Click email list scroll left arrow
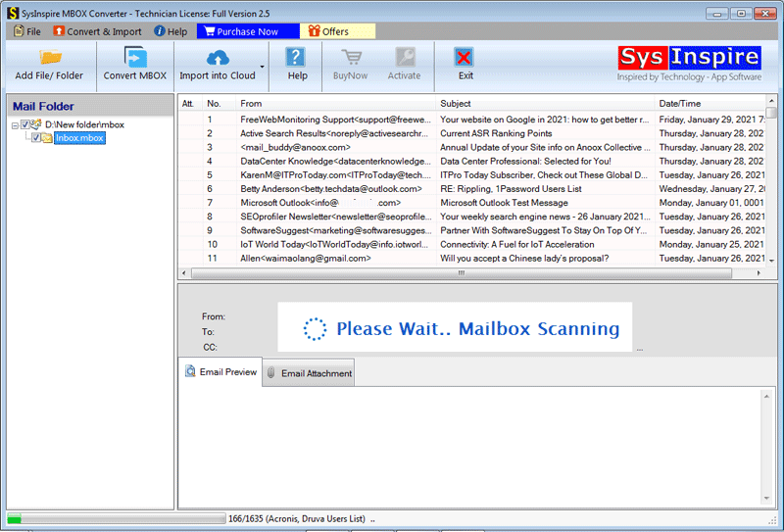 point(184,273)
